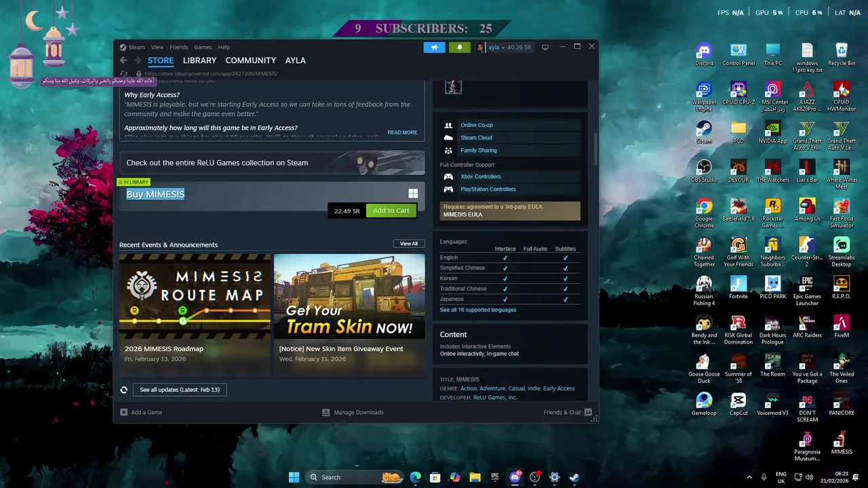This screenshot has height=488, width=868.
Task: Go to the STORE tab
Action: tap(161, 60)
